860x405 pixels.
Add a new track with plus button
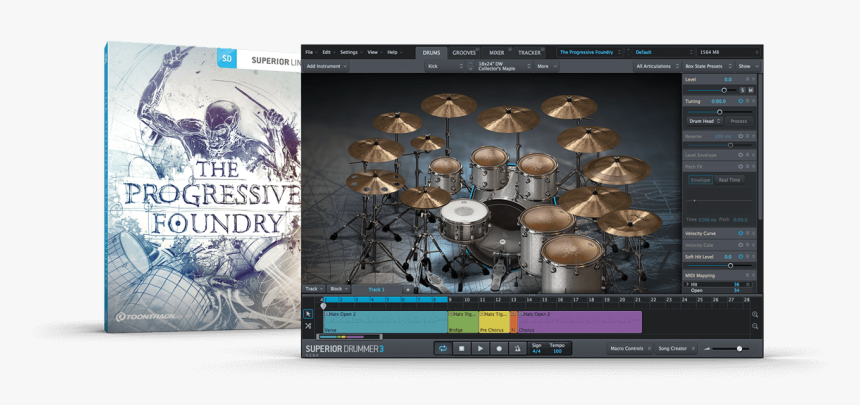tap(408, 289)
